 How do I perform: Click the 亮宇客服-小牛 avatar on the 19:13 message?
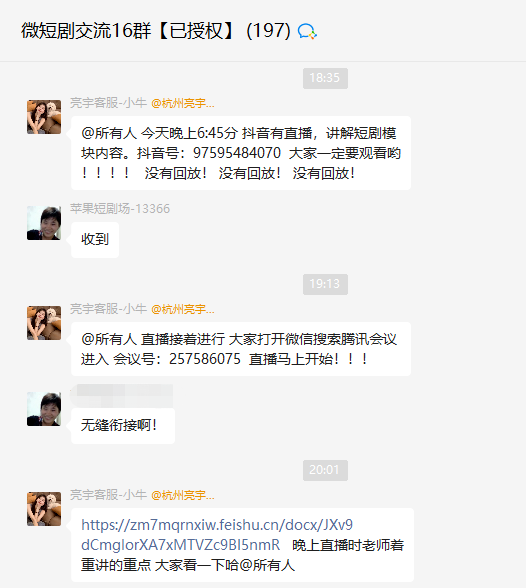pos(44,323)
